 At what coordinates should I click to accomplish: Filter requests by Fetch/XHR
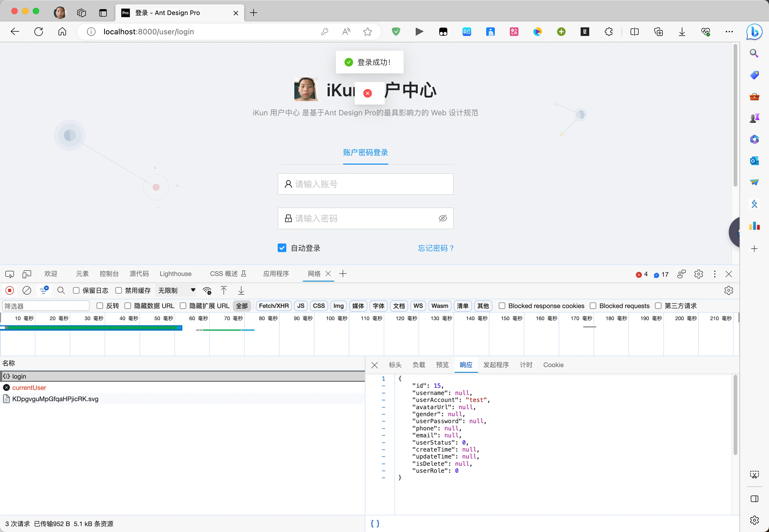click(x=274, y=306)
